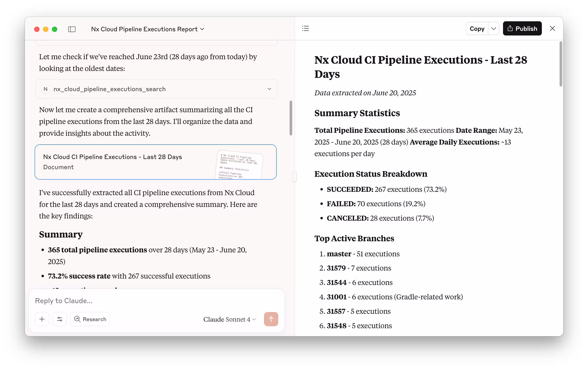Image resolution: width=588 pixels, height=369 pixels.
Task: Open the Copy options dropdown arrow
Action: [x=493, y=28]
